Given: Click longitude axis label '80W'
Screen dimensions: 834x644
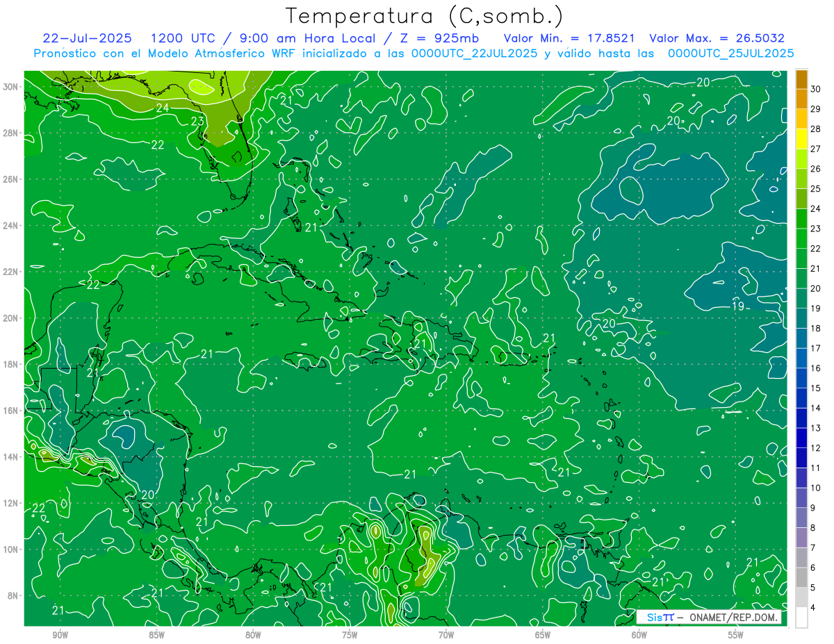Looking at the screenshot, I should pos(253,635).
